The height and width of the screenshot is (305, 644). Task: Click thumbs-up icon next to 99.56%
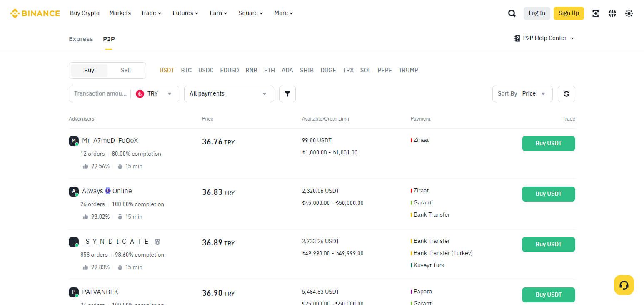85,166
